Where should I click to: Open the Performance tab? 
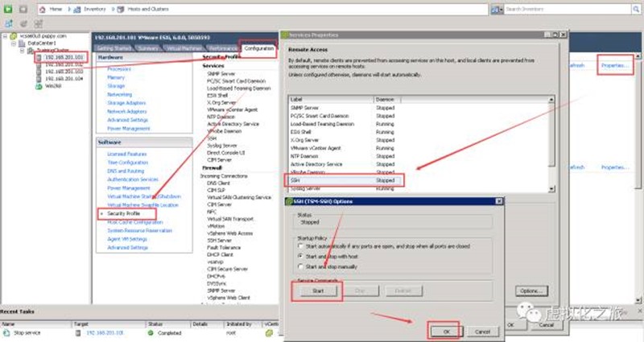click(222, 48)
